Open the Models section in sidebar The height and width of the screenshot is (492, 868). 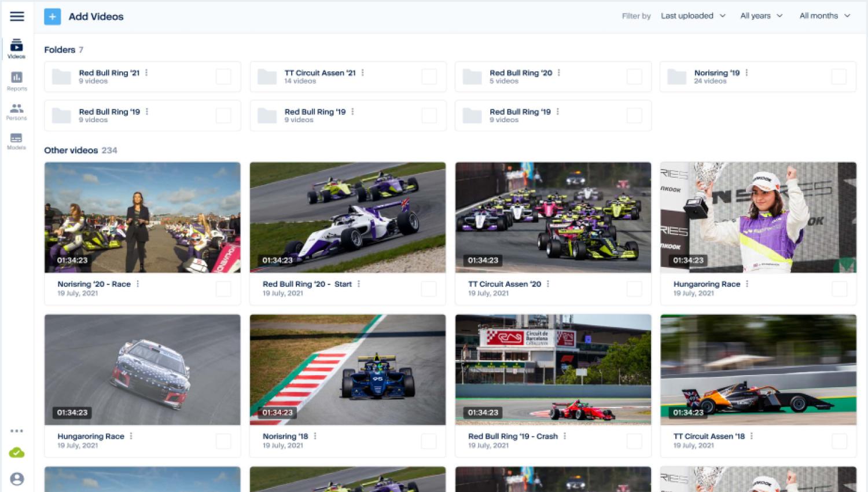17,141
